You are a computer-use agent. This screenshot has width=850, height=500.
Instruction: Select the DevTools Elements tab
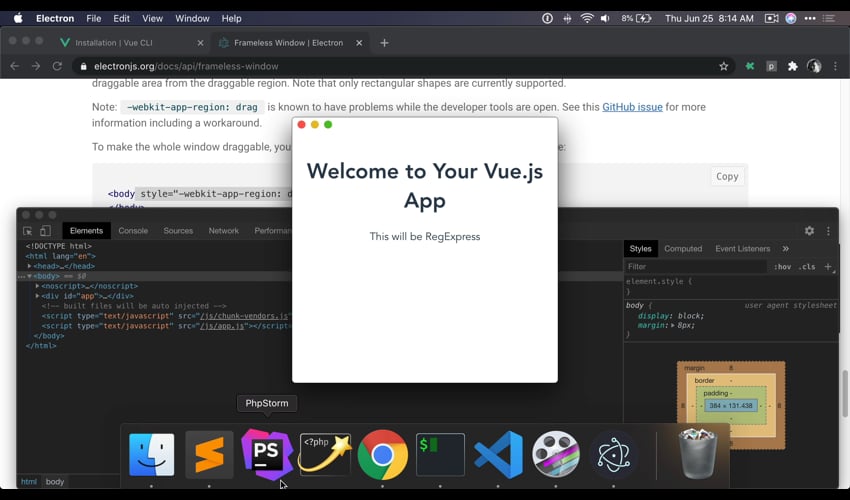(86, 230)
